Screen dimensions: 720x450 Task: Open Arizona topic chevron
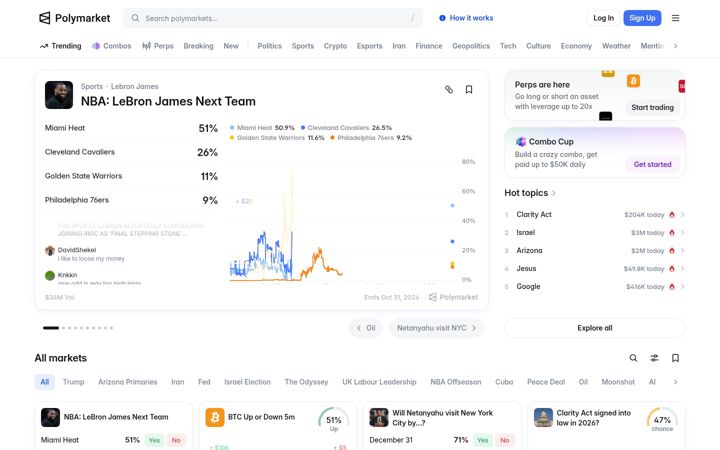click(682, 250)
